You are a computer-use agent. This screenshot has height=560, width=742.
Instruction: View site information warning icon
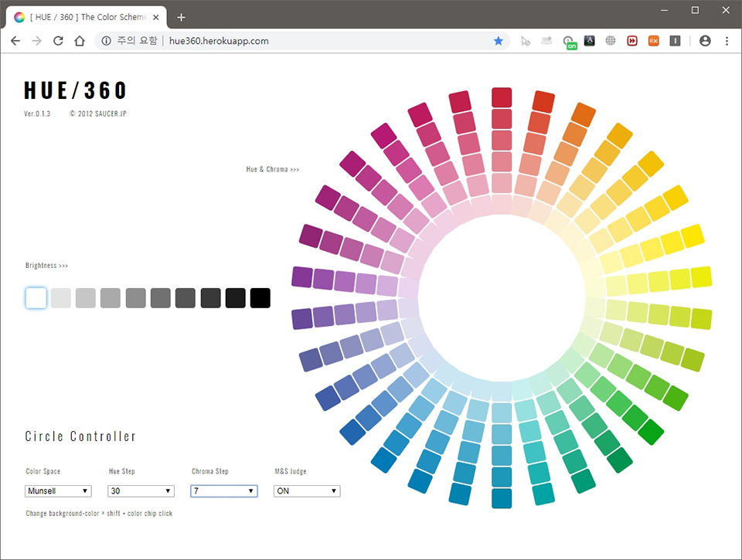107,41
